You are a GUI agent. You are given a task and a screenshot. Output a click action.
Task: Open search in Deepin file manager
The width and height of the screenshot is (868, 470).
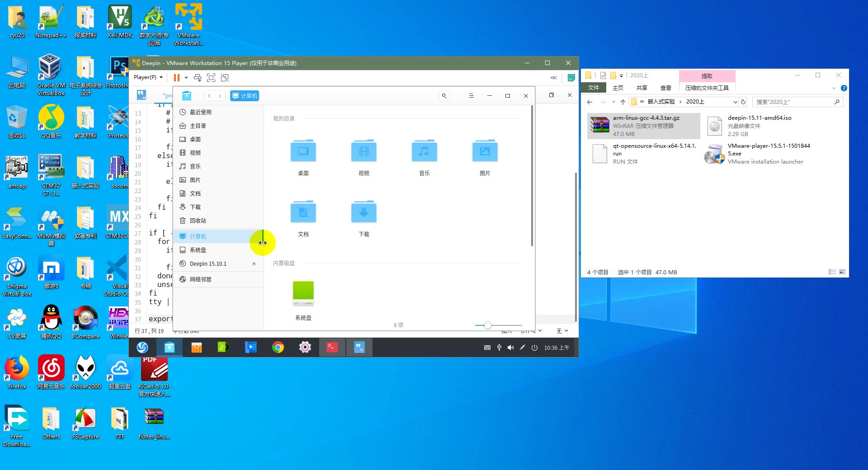pos(444,96)
